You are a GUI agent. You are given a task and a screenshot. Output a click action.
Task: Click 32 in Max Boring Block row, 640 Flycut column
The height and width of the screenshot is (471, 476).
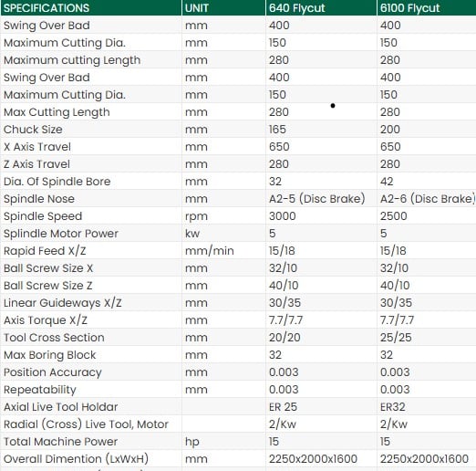click(x=275, y=355)
